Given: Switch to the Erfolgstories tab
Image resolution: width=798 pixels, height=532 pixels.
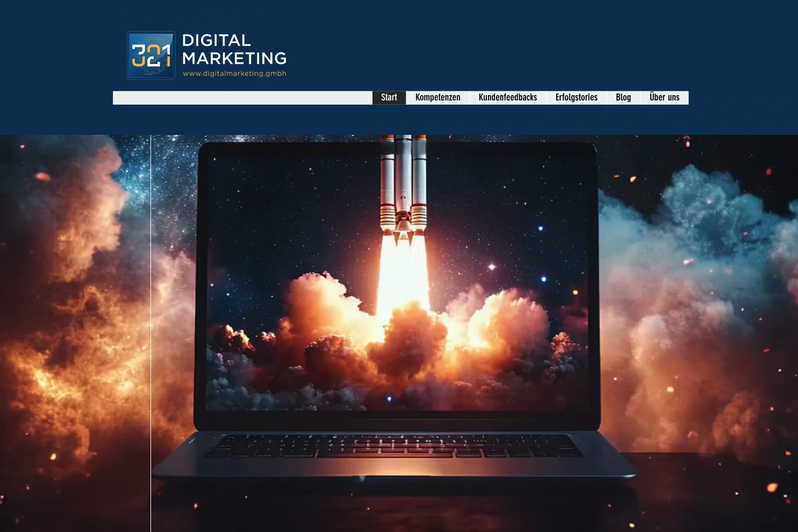Looking at the screenshot, I should coord(576,97).
